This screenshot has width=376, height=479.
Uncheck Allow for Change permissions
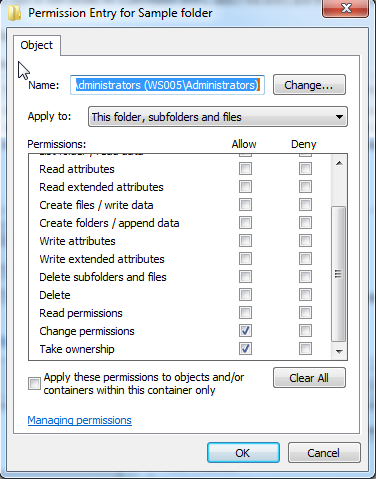[245, 331]
